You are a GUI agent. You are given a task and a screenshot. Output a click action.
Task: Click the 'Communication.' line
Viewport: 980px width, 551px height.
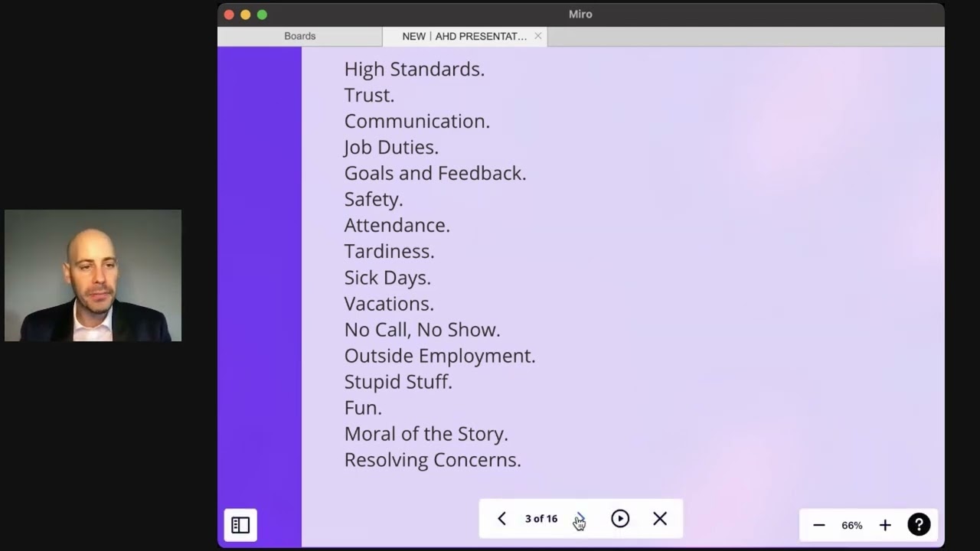click(x=416, y=121)
